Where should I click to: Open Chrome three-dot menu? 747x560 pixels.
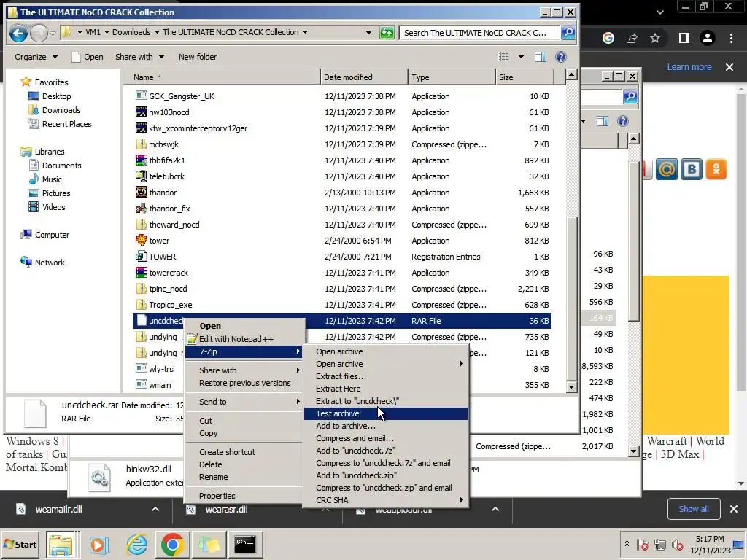731,38
